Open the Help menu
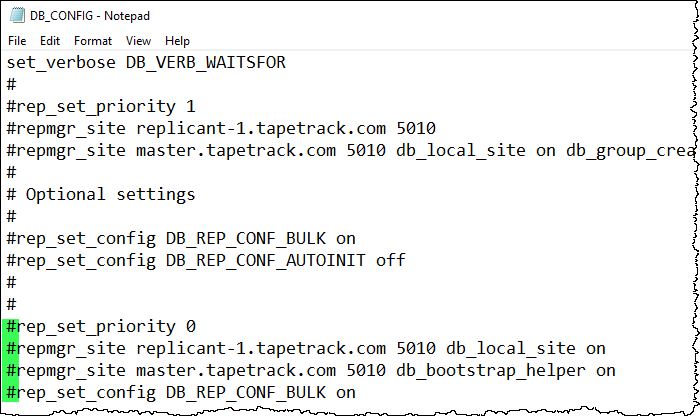The width and height of the screenshot is (700, 416). 177,41
